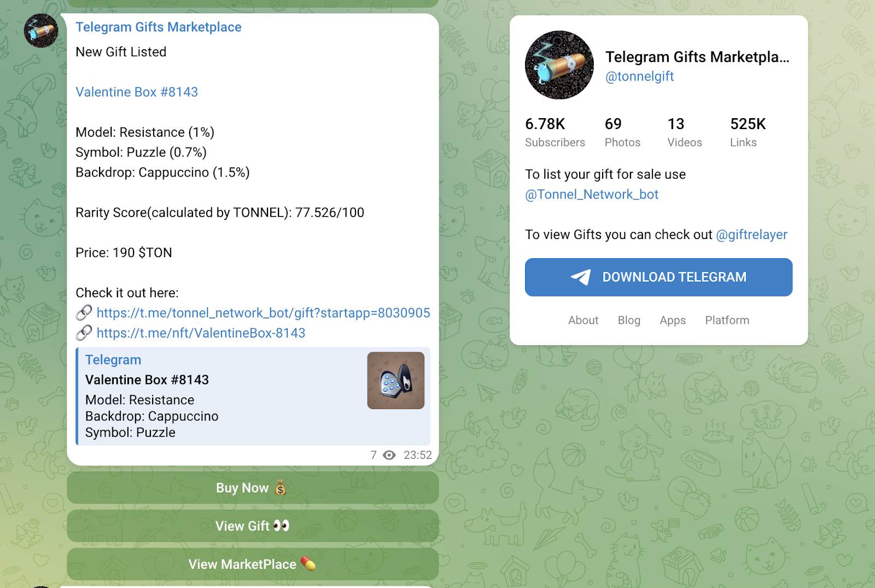Click the large channel profile picture
The width and height of the screenshot is (875, 588).
(x=559, y=65)
